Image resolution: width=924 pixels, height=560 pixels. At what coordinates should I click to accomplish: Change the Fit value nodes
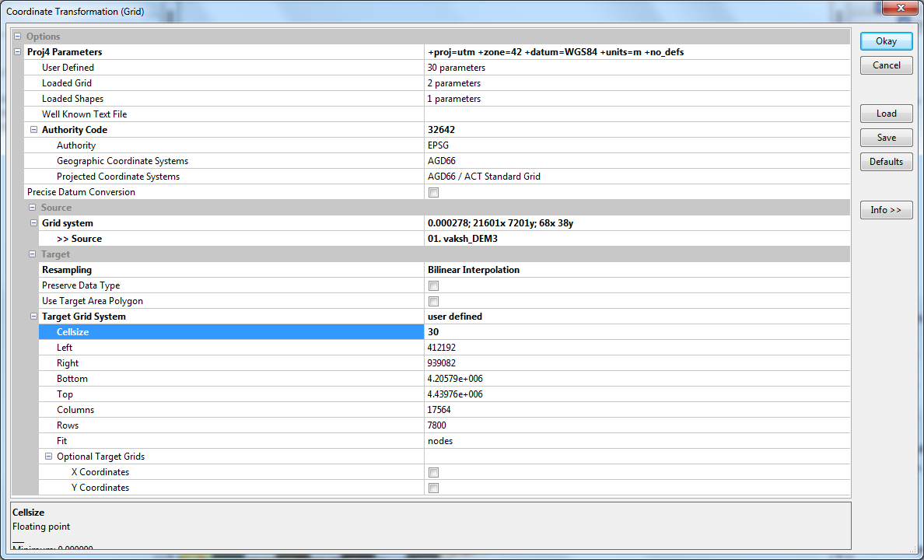coord(637,441)
